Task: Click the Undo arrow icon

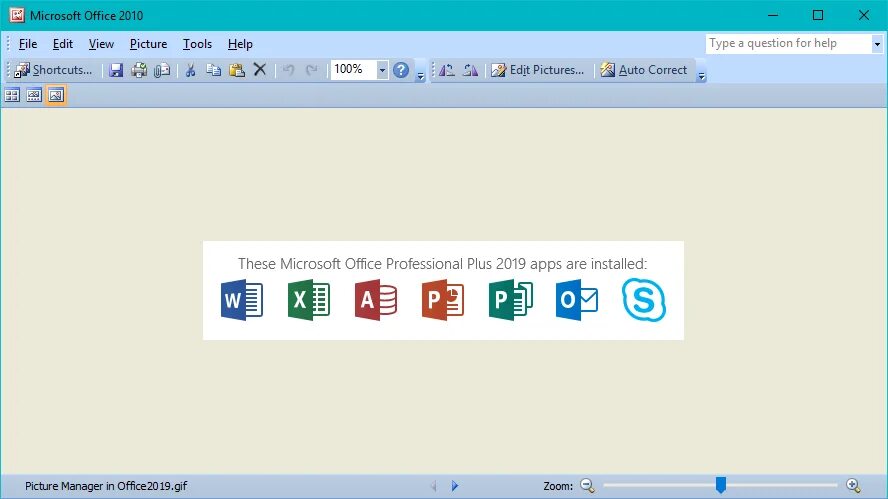Action: click(288, 70)
